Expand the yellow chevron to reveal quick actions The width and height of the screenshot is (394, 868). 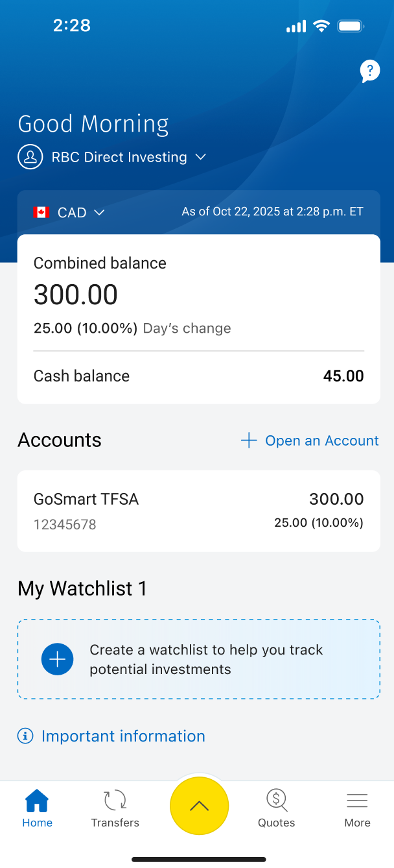pyautogui.click(x=199, y=806)
